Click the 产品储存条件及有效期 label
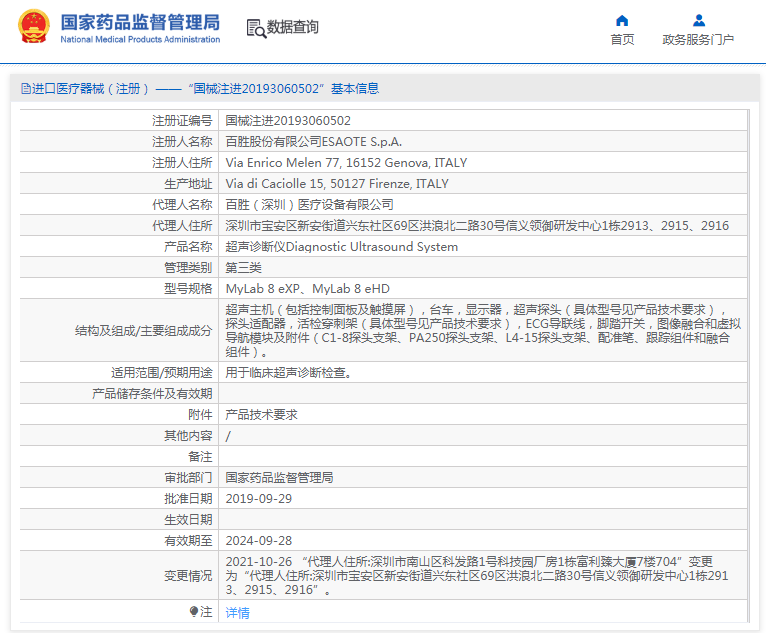The width and height of the screenshot is (766, 633). tap(152, 394)
